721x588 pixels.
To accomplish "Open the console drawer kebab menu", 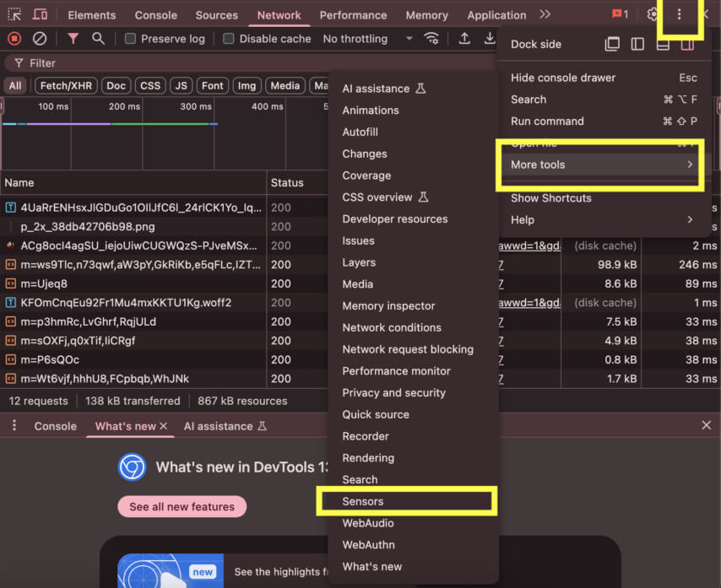I will click(14, 425).
